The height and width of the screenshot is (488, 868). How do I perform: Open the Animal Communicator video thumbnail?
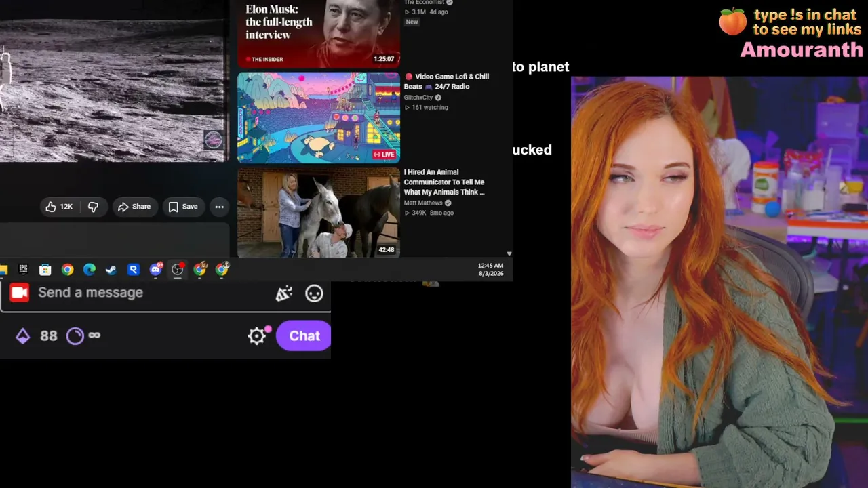pos(319,213)
